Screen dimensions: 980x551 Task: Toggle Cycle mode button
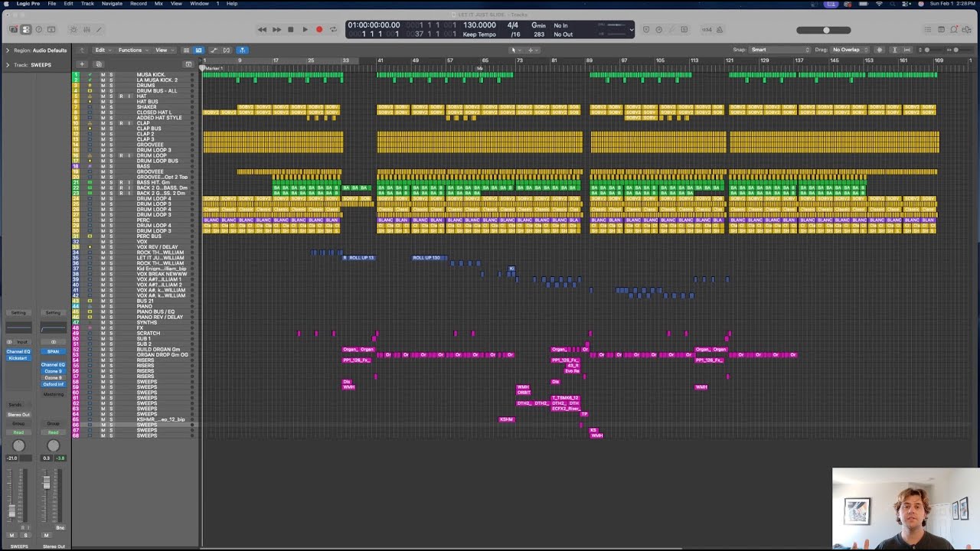[333, 30]
